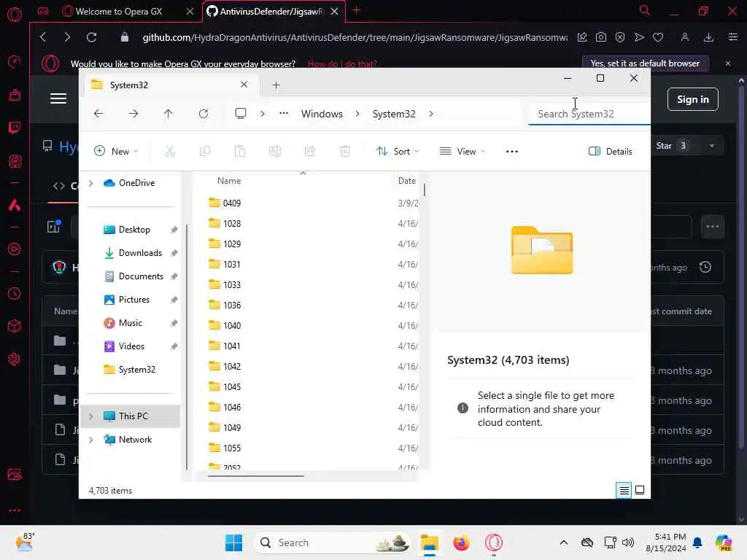
Task: Click the Name column header
Action: coord(229,181)
